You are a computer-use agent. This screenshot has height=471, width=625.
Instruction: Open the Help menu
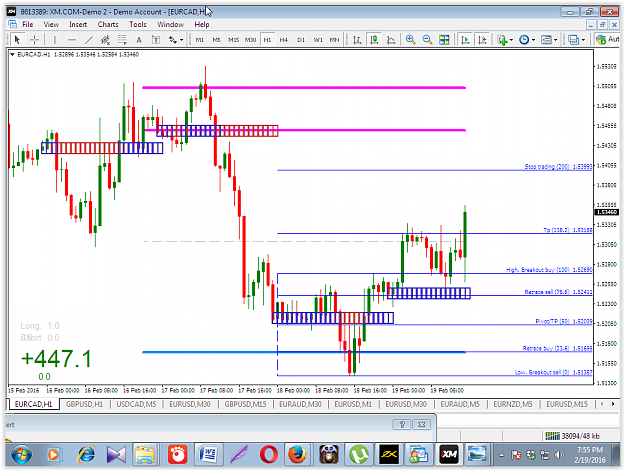click(x=202, y=24)
